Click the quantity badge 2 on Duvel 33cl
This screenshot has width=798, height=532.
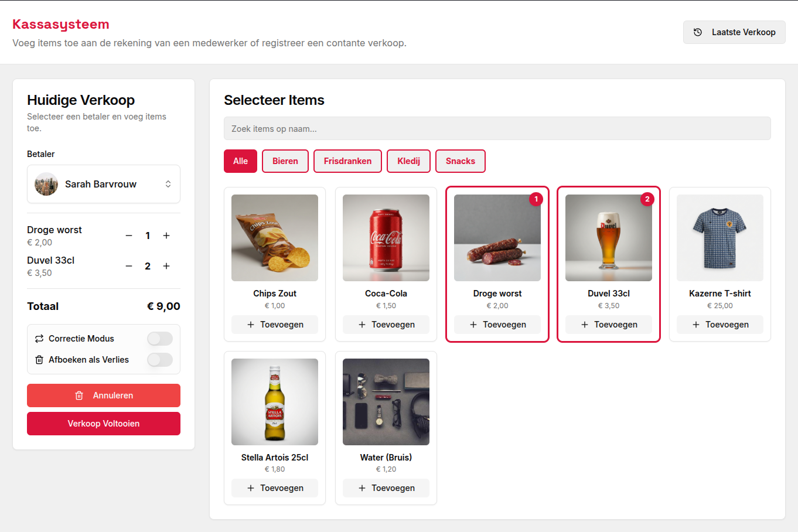pos(647,199)
